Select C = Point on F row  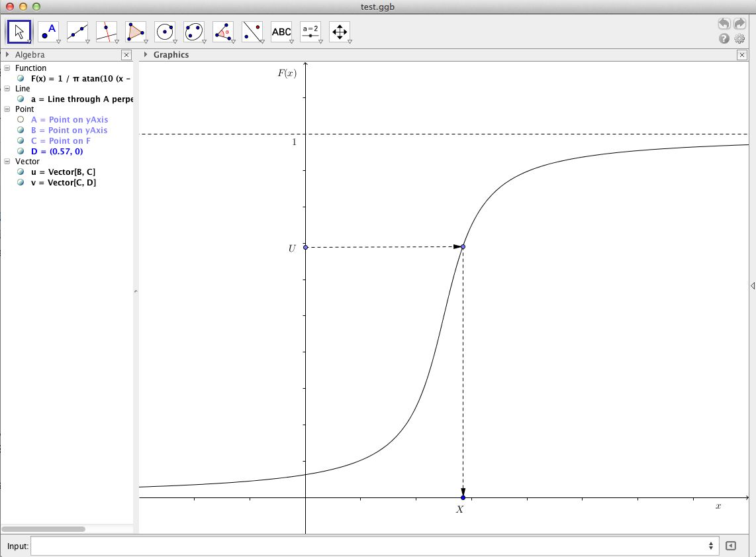tap(61, 140)
